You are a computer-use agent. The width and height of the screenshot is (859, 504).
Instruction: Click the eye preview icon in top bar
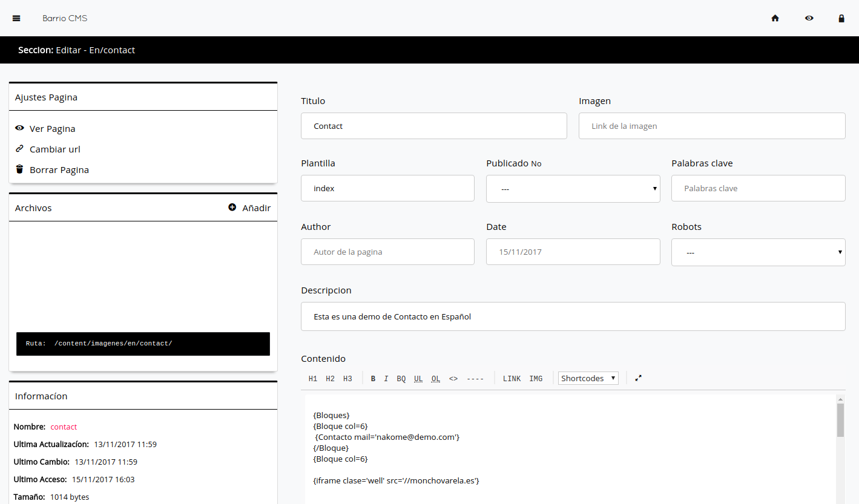click(809, 18)
